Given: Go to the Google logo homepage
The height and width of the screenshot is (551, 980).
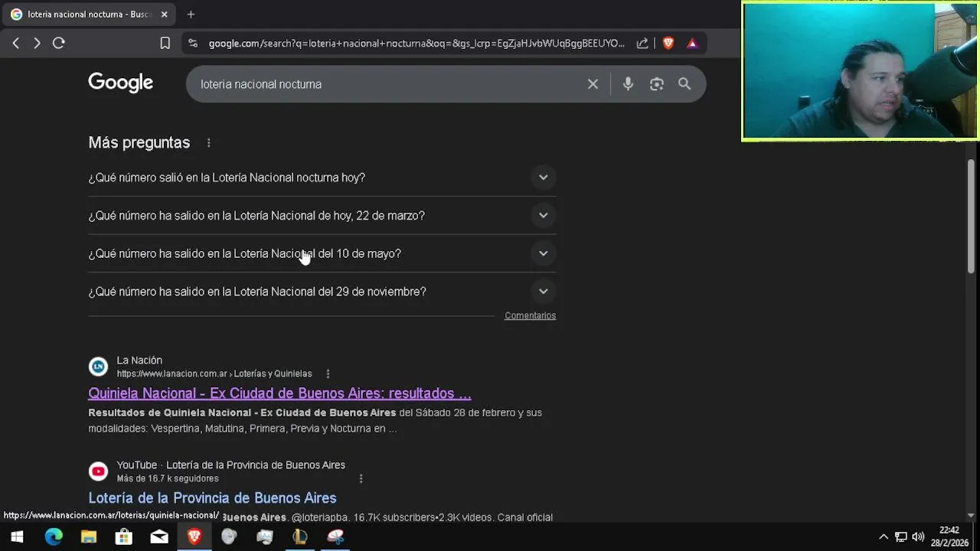Looking at the screenshot, I should [120, 83].
